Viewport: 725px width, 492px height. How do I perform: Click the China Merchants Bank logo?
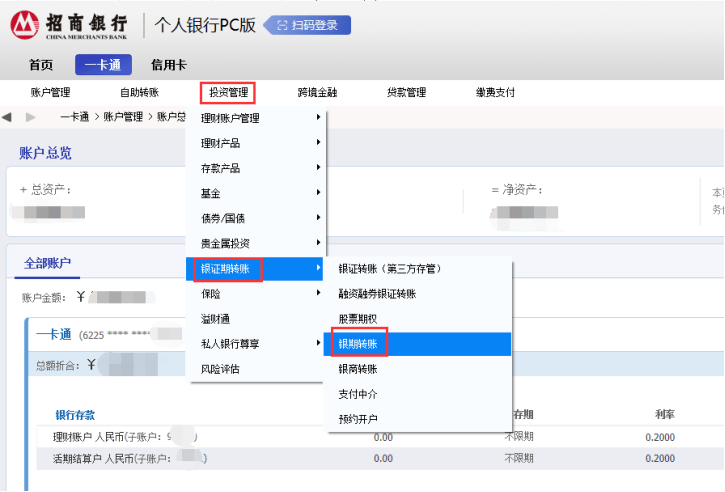[x=69, y=25]
